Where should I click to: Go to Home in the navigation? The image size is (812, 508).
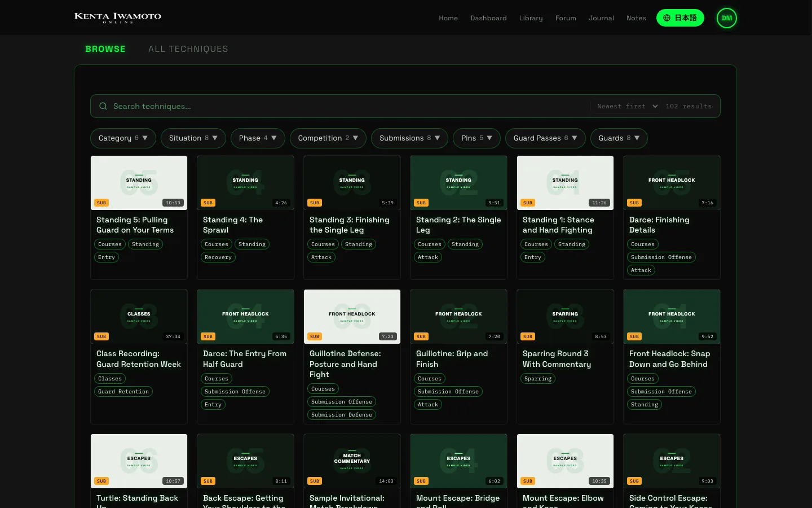coord(448,18)
